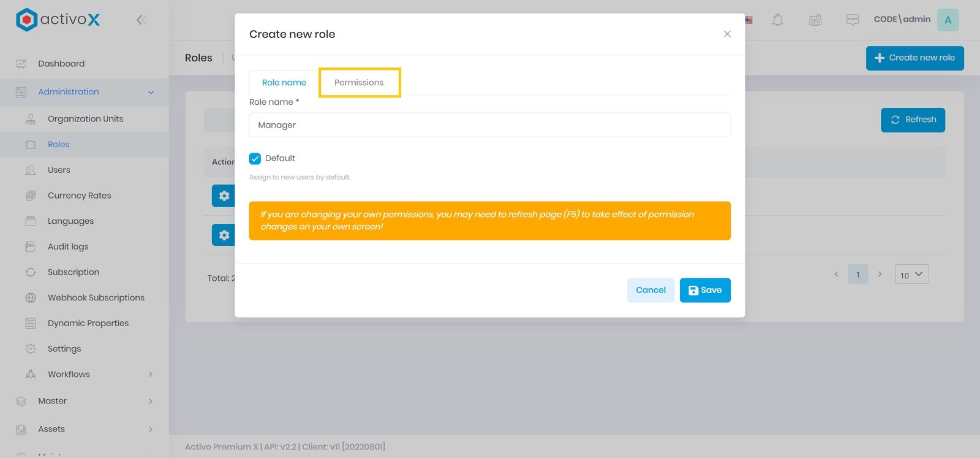
Task: Click the admin user avatar
Action: click(x=948, y=20)
